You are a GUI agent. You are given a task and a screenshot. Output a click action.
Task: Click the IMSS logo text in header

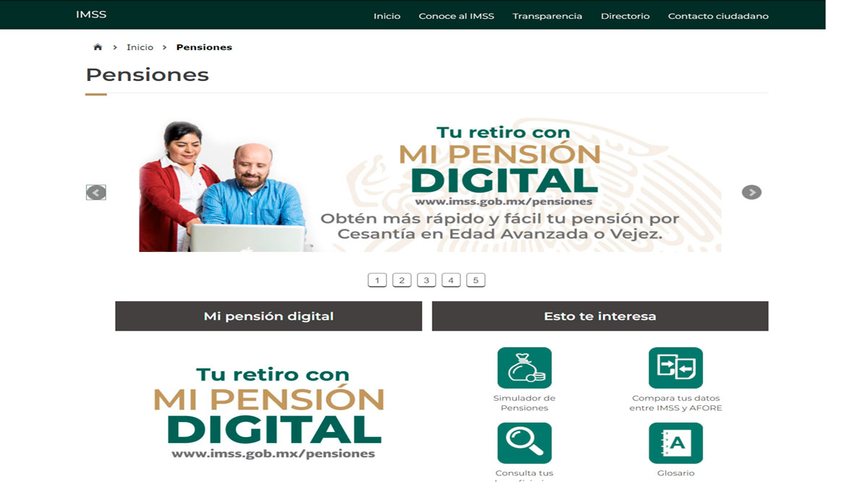tap(91, 14)
